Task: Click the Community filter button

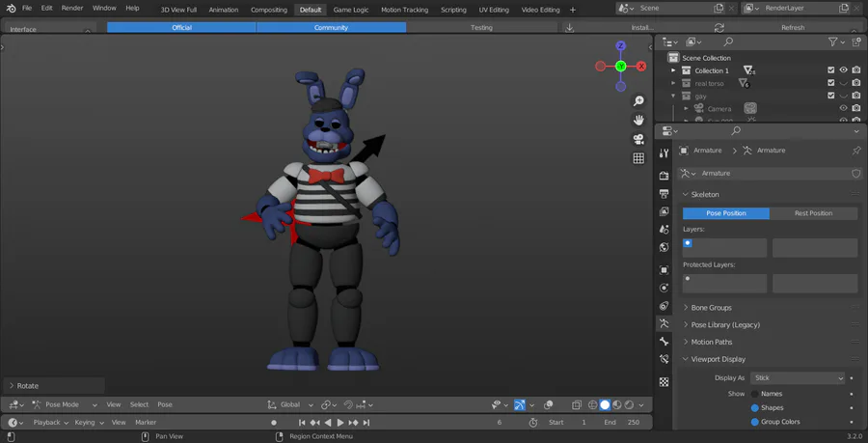Action: (x=331, y=27)
